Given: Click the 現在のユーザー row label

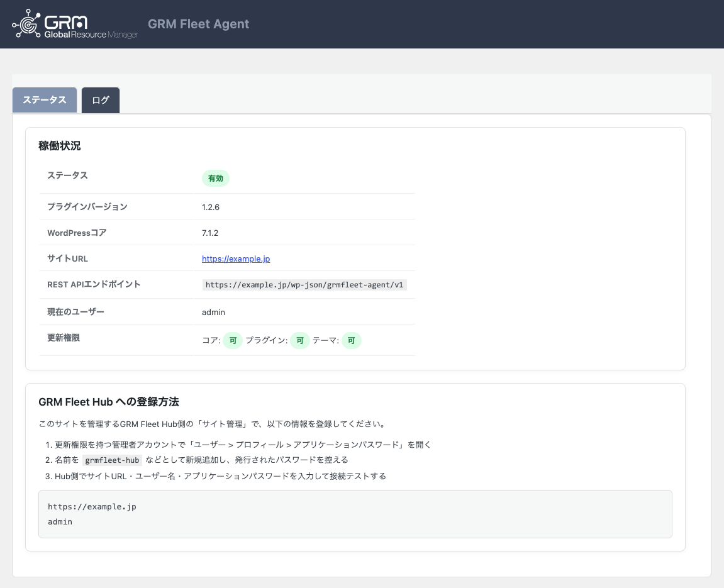Looking at the screenshot, I should [75, 312].
